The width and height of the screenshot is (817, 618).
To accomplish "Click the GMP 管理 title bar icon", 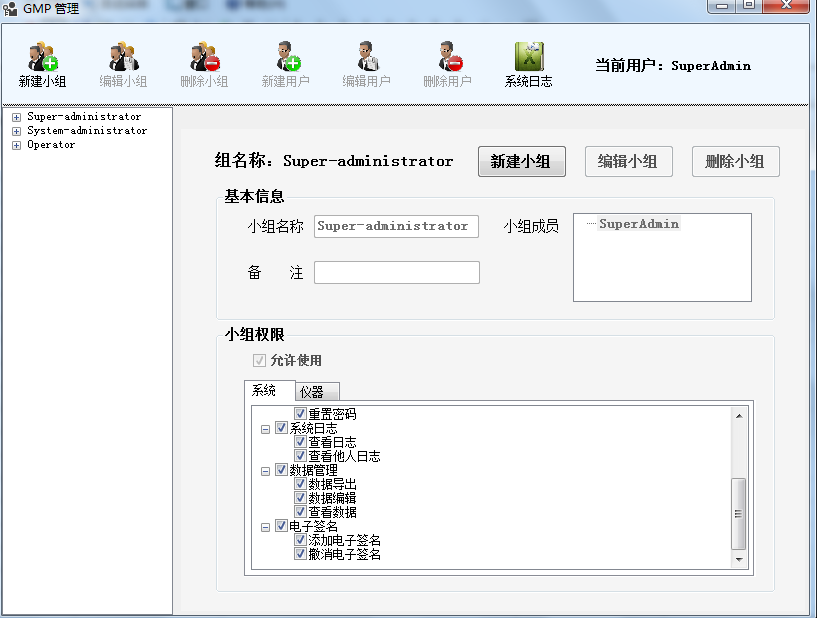I will click(x=10, y=8).
